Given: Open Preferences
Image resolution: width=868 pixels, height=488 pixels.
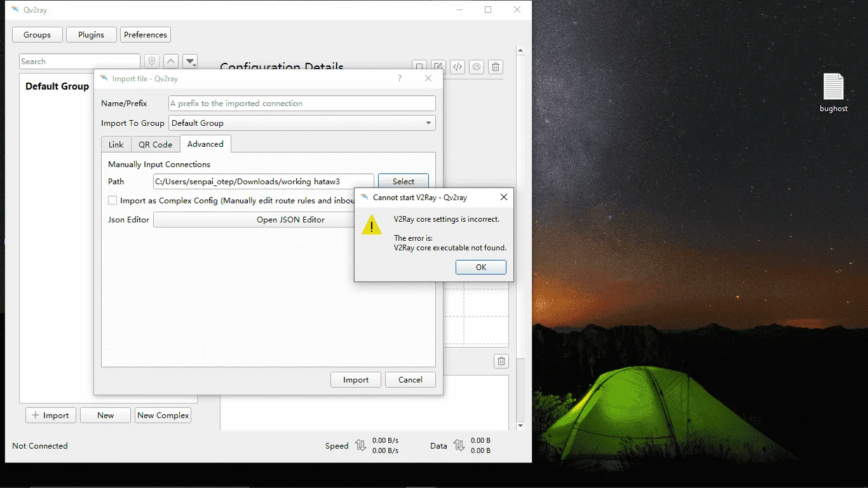Looking at the screenshot, I should [146, 35].
